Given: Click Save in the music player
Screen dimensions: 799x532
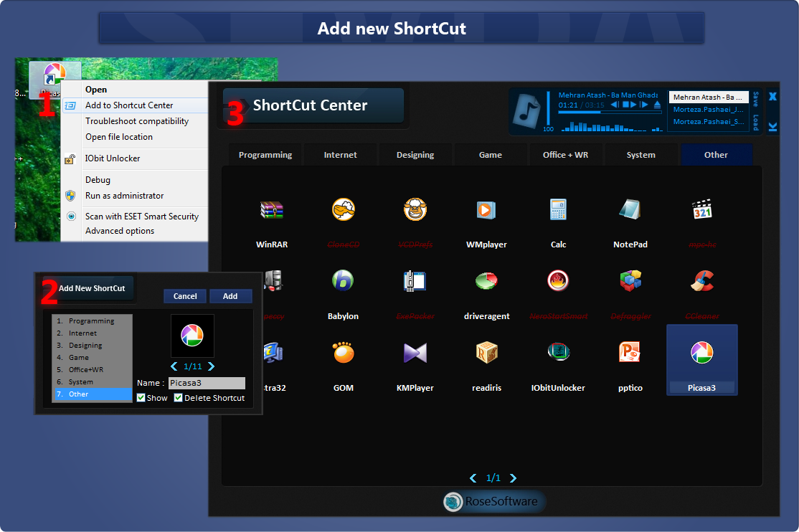Looking at the screenshot, I should coord(756,100).
